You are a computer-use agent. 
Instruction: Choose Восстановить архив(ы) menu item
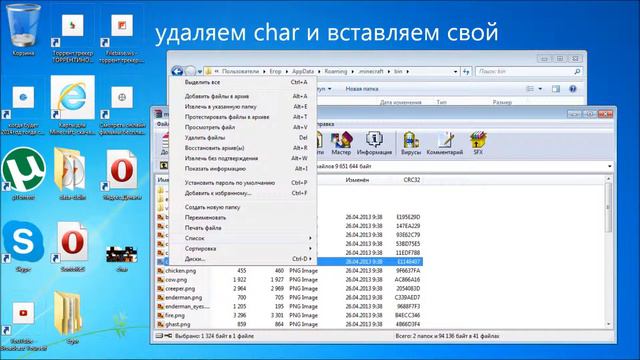tap(243, 148)
